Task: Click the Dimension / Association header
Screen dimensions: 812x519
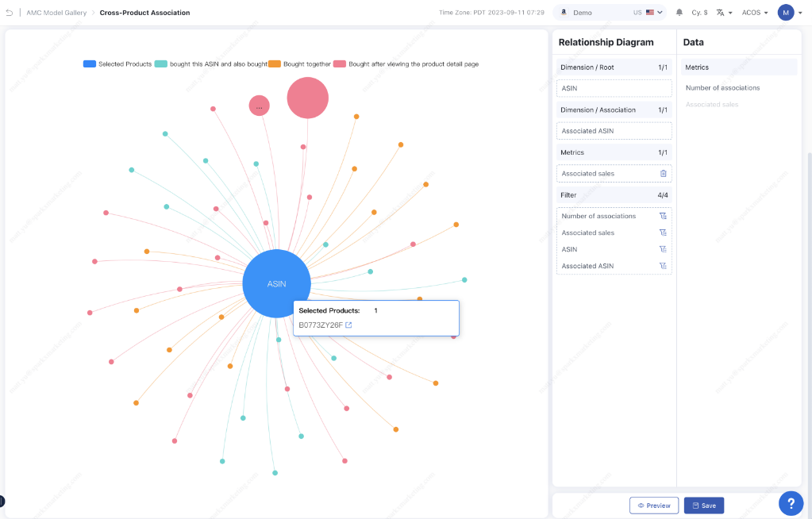Action: click(x=614, y=110)
